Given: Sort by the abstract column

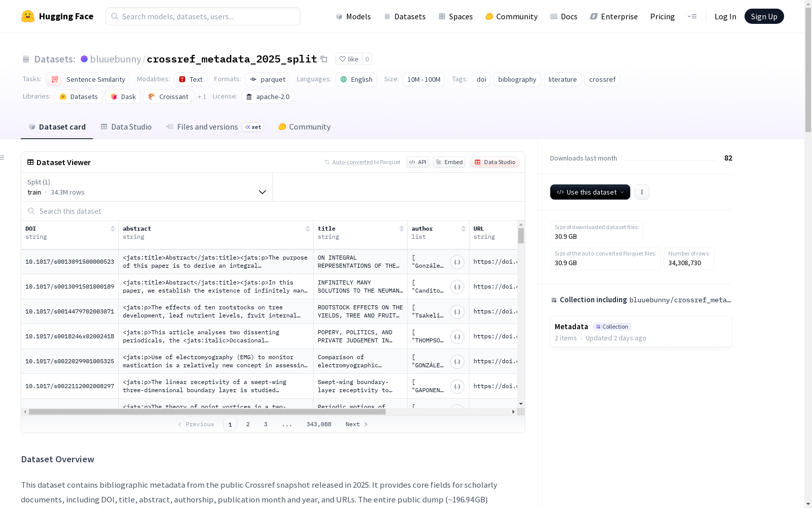Looking at the screenshot, I should click(308, 229).
